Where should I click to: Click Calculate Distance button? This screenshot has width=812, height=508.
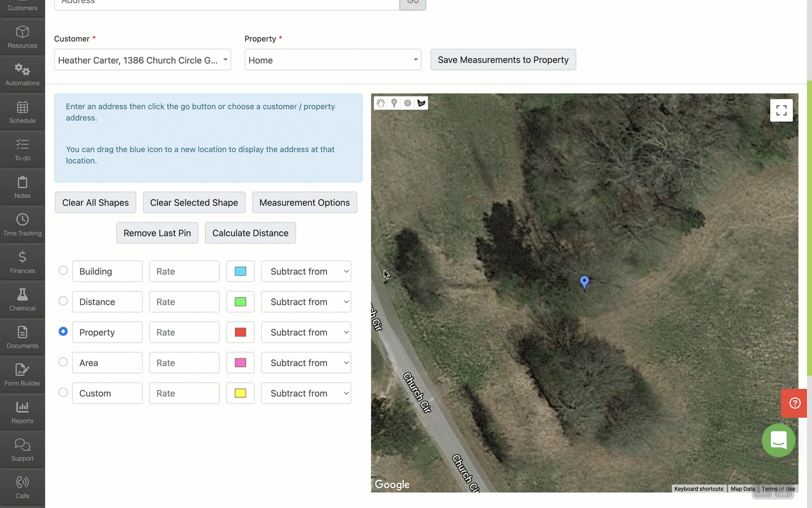[x=250, y=233]
